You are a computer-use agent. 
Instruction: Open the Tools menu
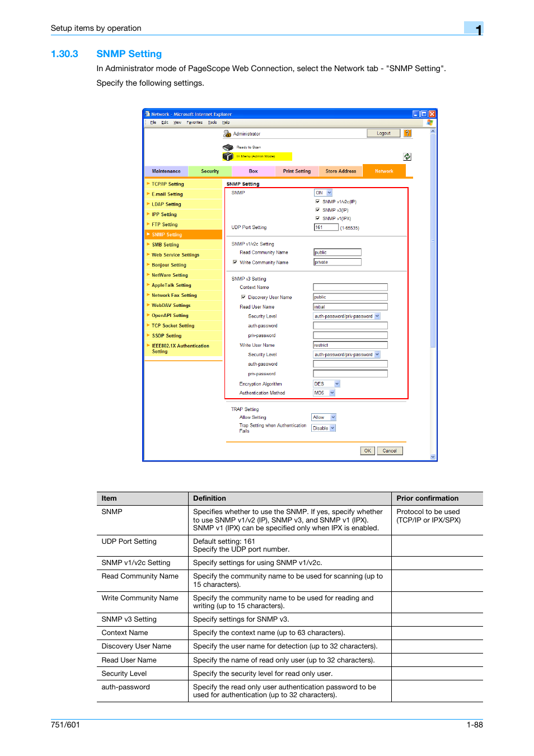[212, 122]
